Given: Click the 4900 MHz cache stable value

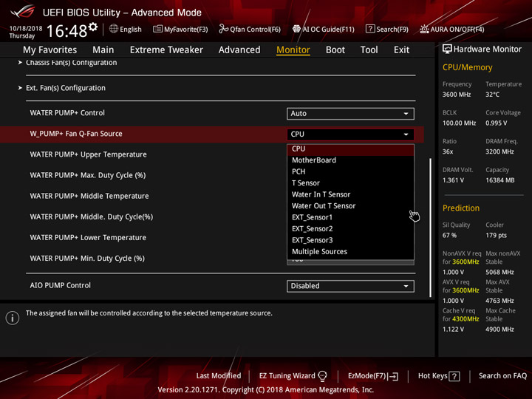Looking at the screenshot, I should click(x=499, y=330).
